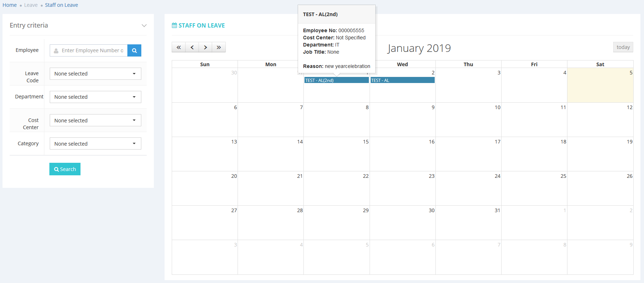
Task: Click the highlighted Saturday 5 calendar cell
Action: (x=600, y=88)
